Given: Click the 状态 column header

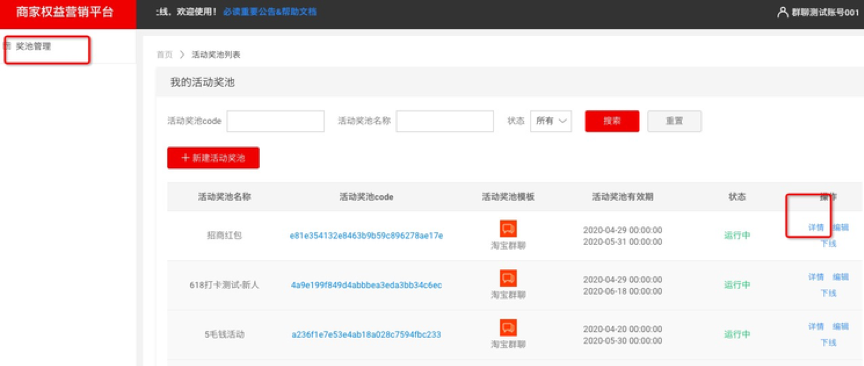Looking at the screenshot, I should (x=737, y=197).
